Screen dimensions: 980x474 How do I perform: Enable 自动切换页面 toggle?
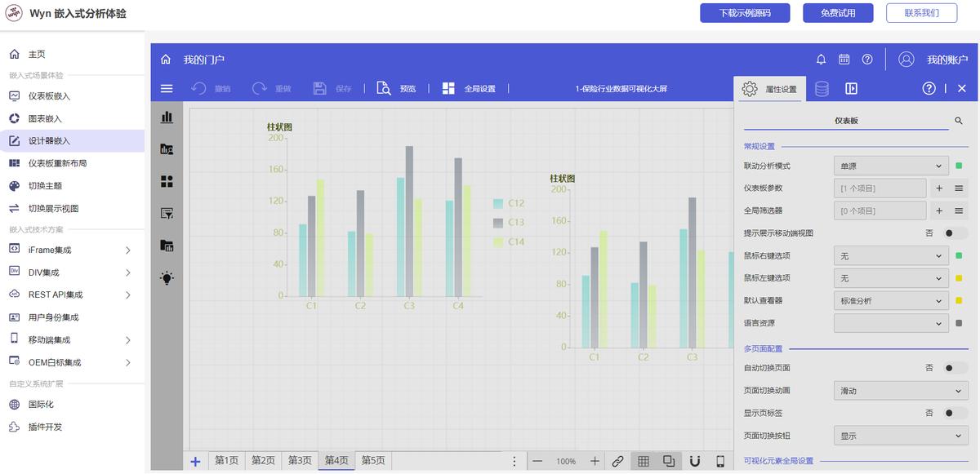pyautogui.click(x=947, y=367)
